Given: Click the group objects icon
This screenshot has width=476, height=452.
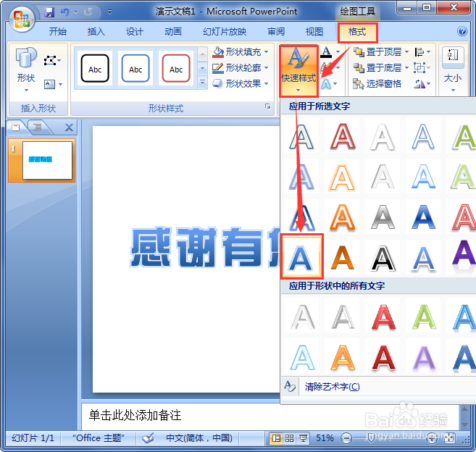Looking at the screenshot, I should point(419,67).
